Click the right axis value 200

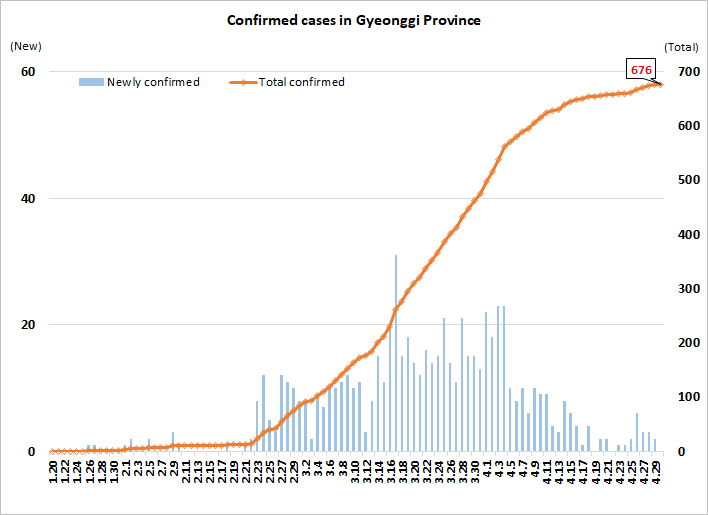coord(689,343)
